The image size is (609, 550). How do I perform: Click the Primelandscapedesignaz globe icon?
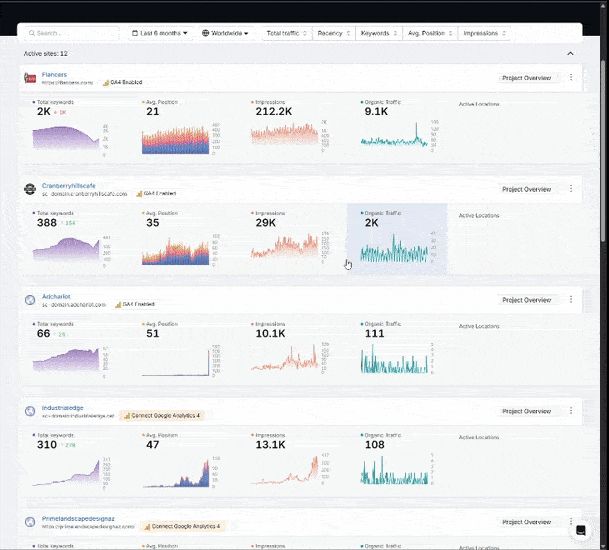[x=30, y=522]
